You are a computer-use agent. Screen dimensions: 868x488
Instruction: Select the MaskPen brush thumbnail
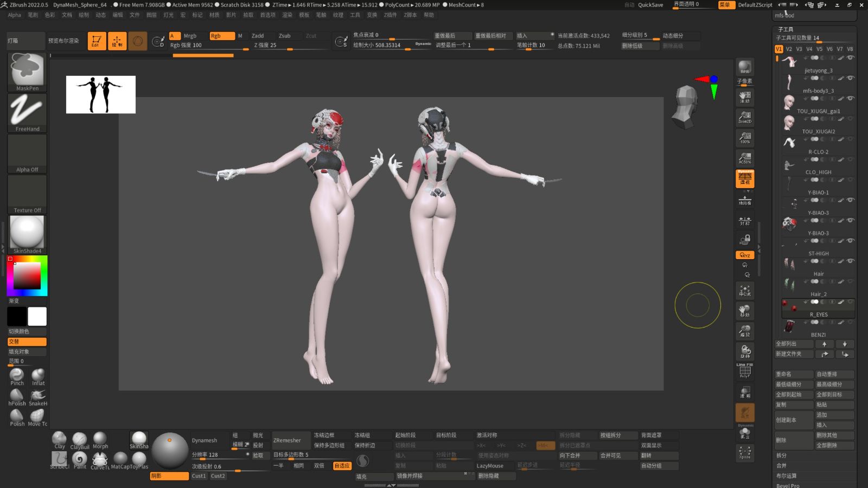pos(27,72)
